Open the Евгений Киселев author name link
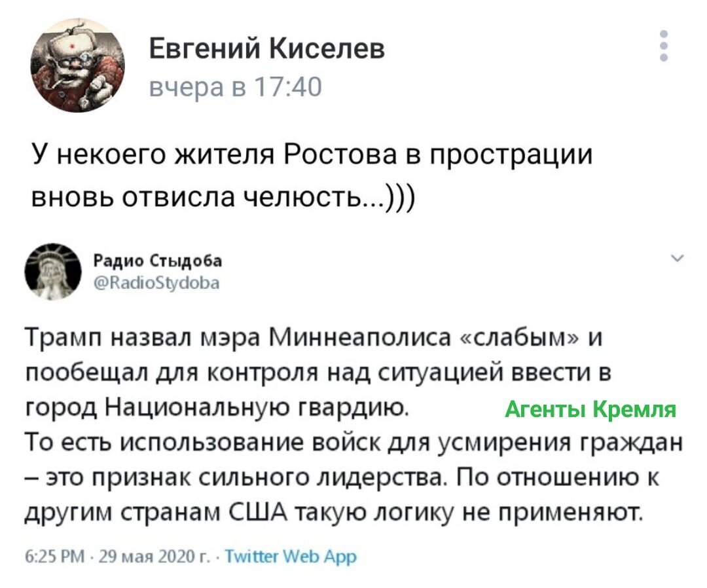707x588 pixels. (x=267, y=48)
